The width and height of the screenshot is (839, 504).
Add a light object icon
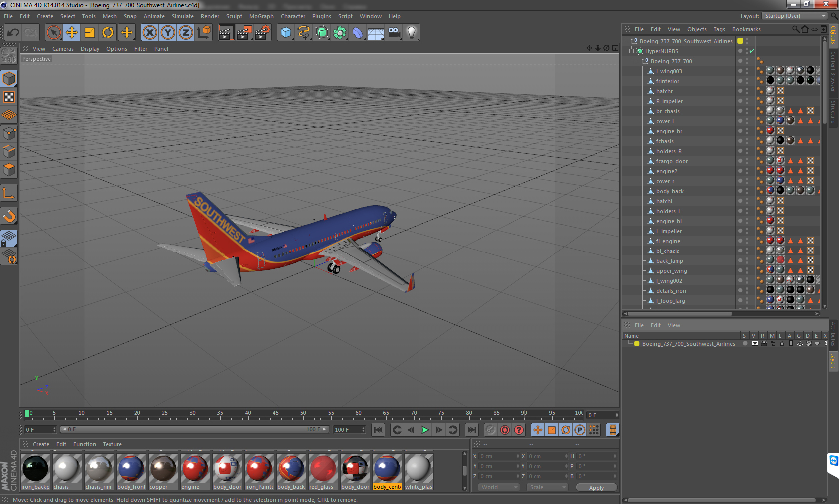[412, 33]
